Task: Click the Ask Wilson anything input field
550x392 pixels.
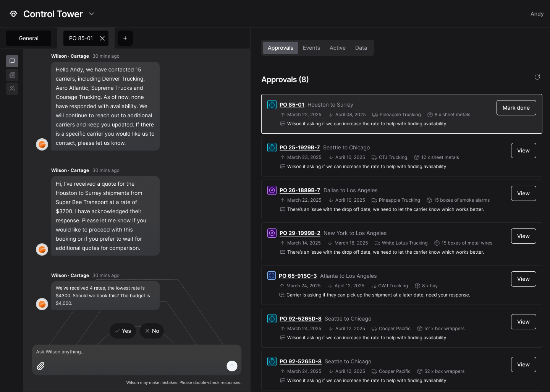Action: (130, 352)
